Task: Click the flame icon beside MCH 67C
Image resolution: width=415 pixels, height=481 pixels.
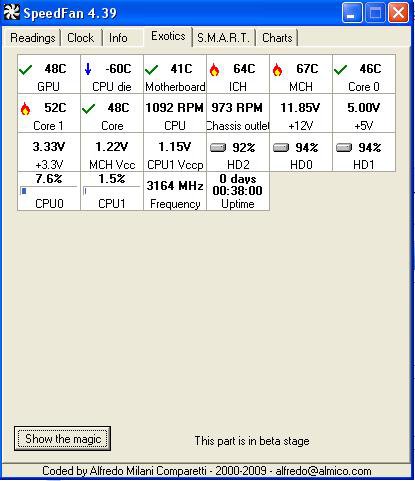Action: click(x=277, y=70)
